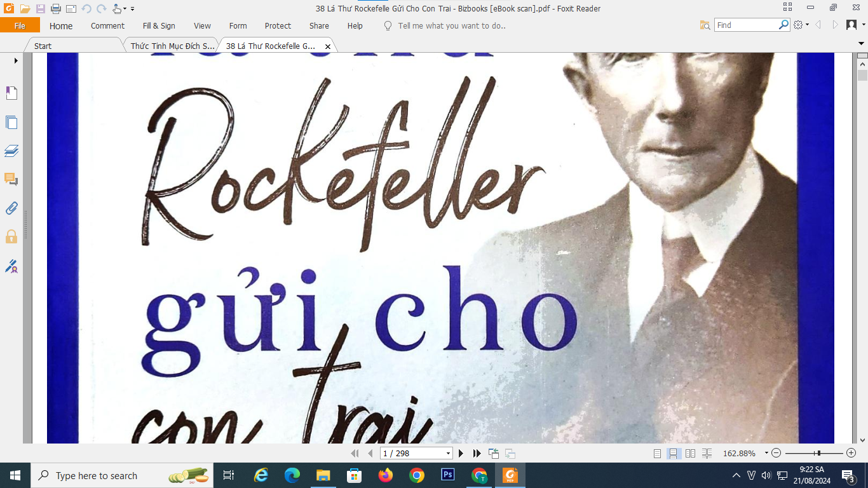Open the user account profile icon
This screenshot has height=488, width=868.
[x=851, y=25]
